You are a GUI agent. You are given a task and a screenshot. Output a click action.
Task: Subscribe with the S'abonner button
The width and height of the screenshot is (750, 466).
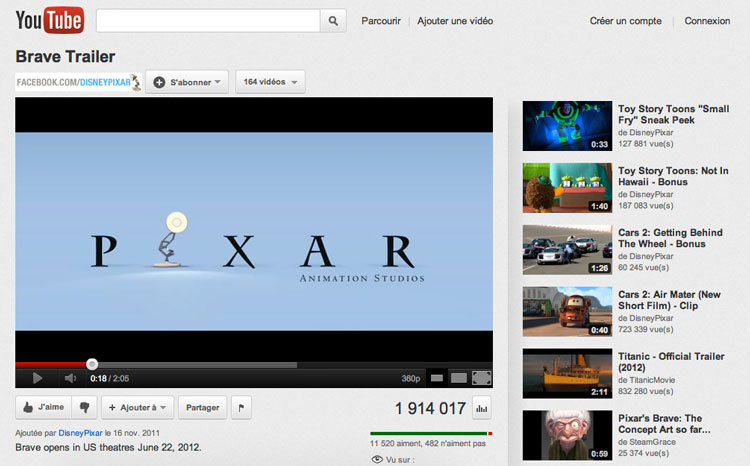187,82
